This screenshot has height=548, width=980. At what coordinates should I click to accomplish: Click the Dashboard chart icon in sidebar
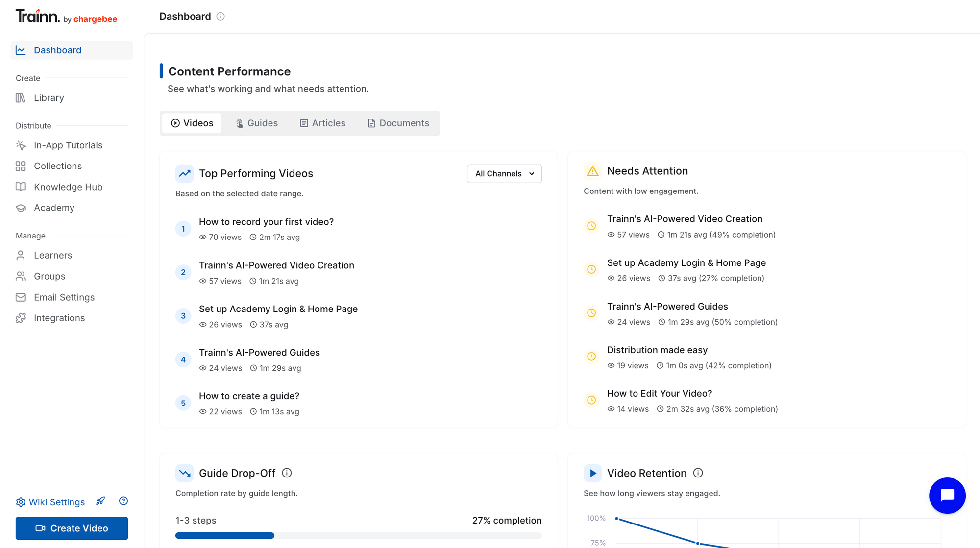21,50
